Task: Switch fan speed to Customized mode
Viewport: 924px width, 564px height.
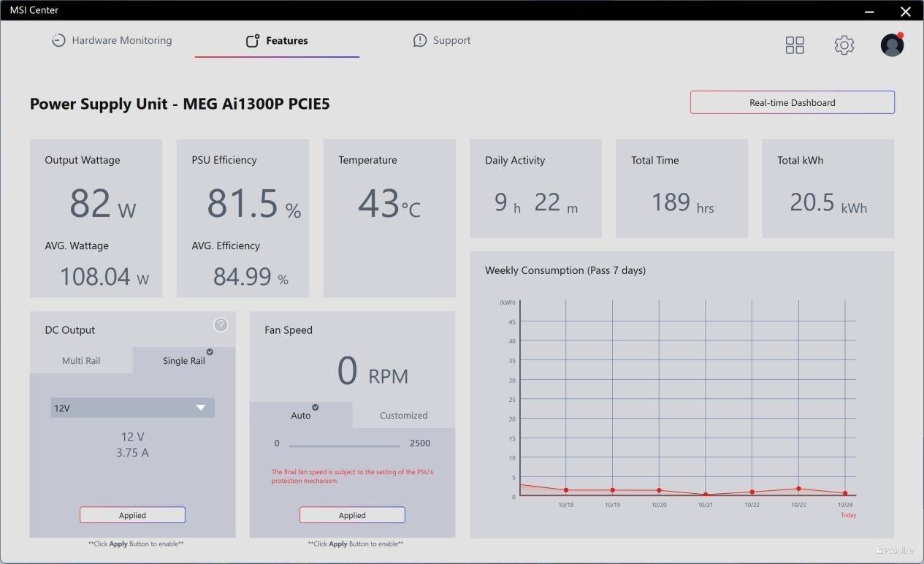Action: pyautogui.click(x=403, y=415)
